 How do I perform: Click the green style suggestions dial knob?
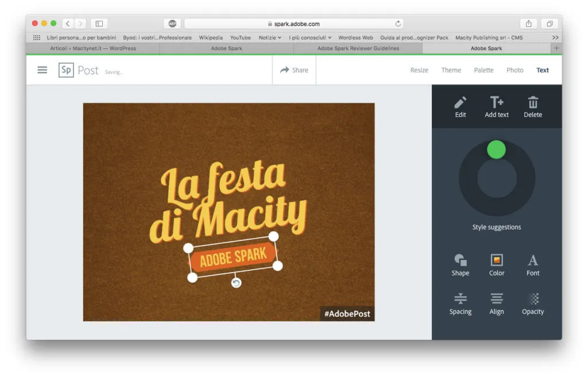(x=496, y=150)
